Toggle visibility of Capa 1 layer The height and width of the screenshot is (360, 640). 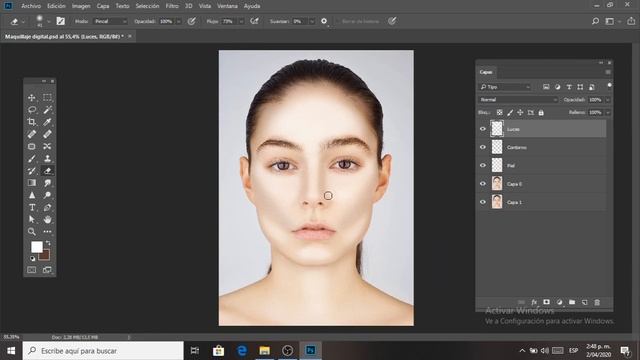[483, 202]
